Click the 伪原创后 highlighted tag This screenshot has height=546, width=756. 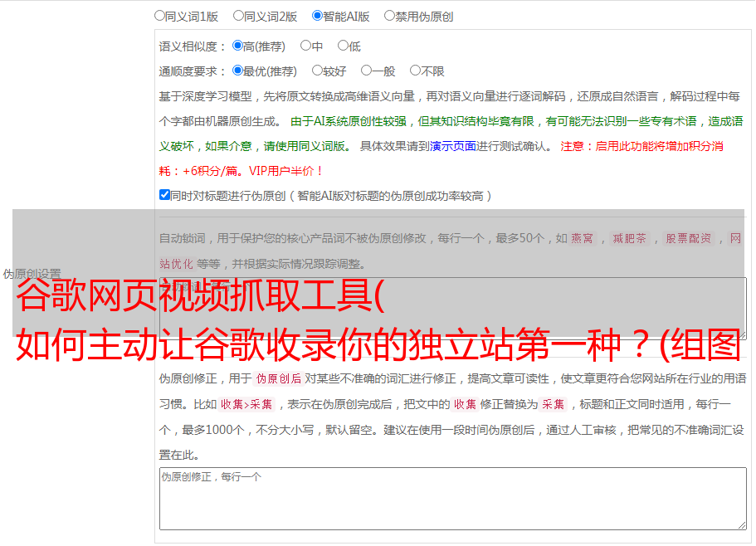point(278,378)
